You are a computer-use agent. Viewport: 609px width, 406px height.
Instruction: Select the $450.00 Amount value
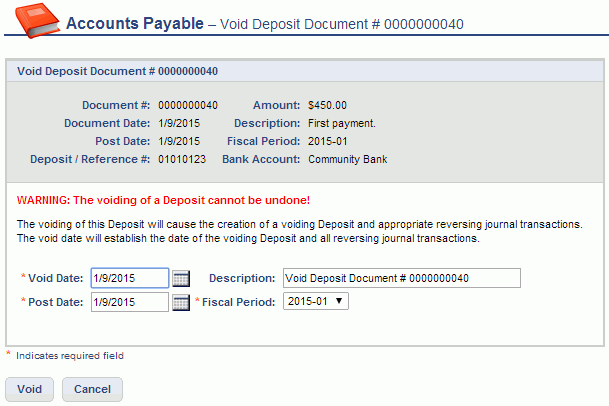(328, 105)
